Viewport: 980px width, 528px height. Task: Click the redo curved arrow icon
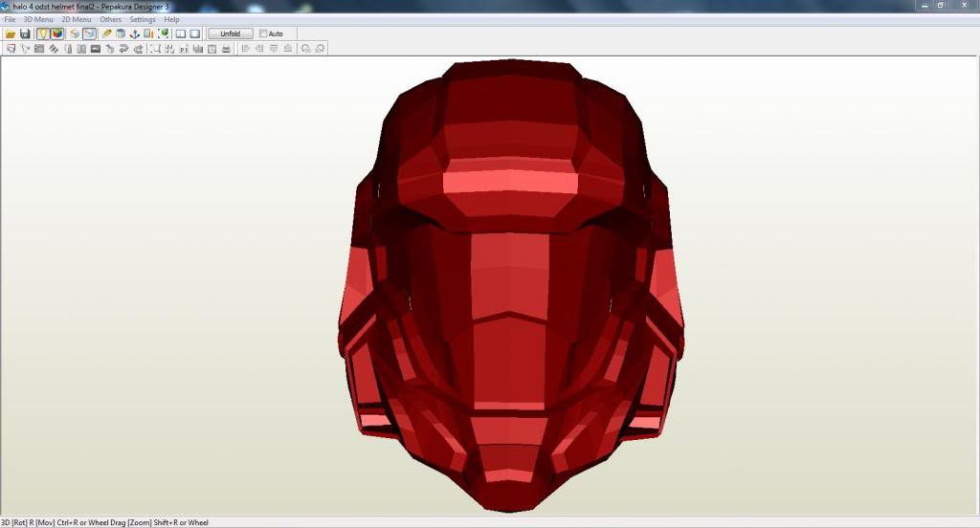tap(138, 49)
